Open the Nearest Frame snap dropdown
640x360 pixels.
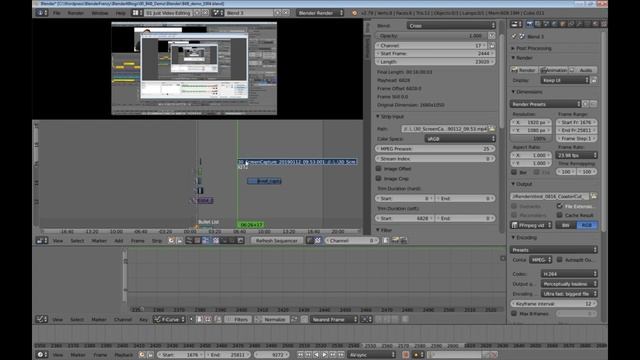[333, 320]
